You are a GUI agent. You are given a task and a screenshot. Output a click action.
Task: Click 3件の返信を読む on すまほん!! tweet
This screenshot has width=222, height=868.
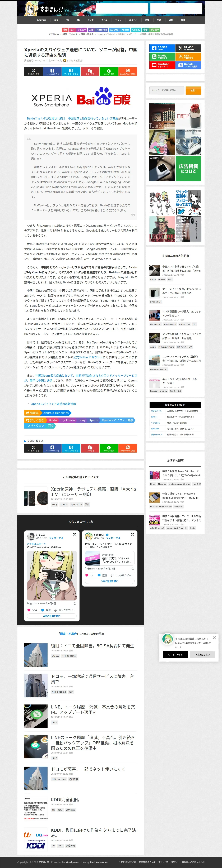click(x=110, y=581)
